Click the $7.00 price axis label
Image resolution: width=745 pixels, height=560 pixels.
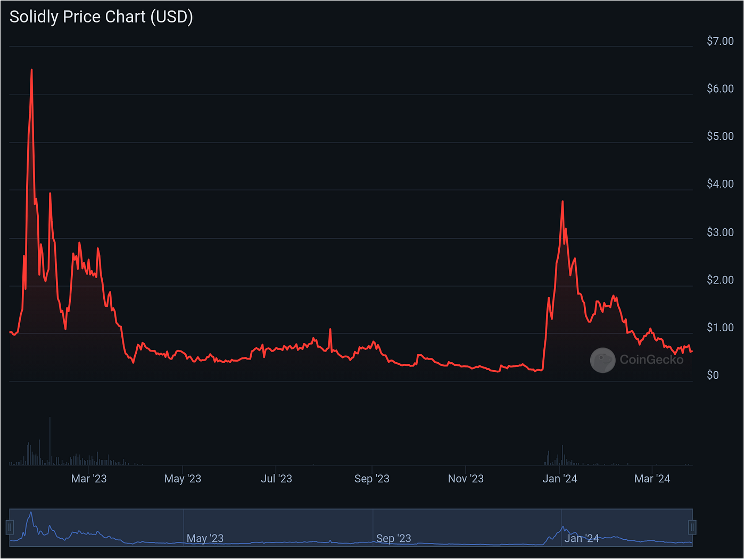tap(720, 41)
